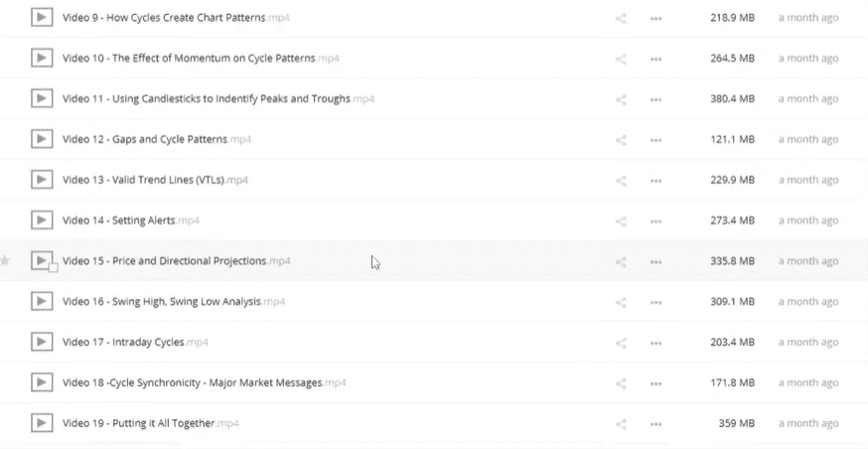This screenshot has width=868, height=449.
Task: Open Video 16 - Swing High, Swing Low Analysis
Action: (x=173, y=301)
